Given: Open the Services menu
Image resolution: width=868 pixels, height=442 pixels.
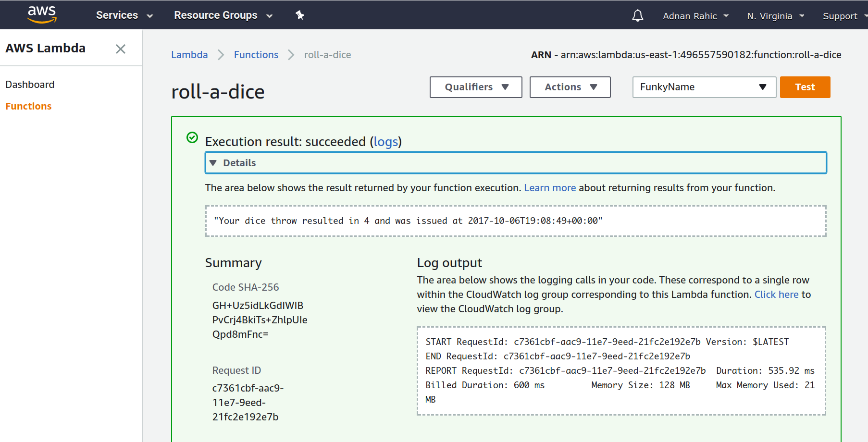Looking at the screenshot, I should [x=124, y=15].
